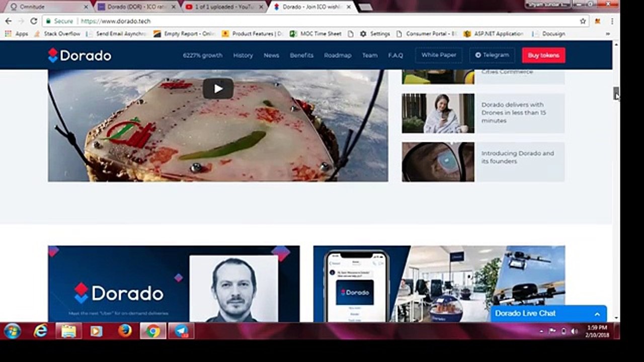This screenshot has width=644, height=362.
Task: Open the Action Center flag icon
Action: coord(552,331)
